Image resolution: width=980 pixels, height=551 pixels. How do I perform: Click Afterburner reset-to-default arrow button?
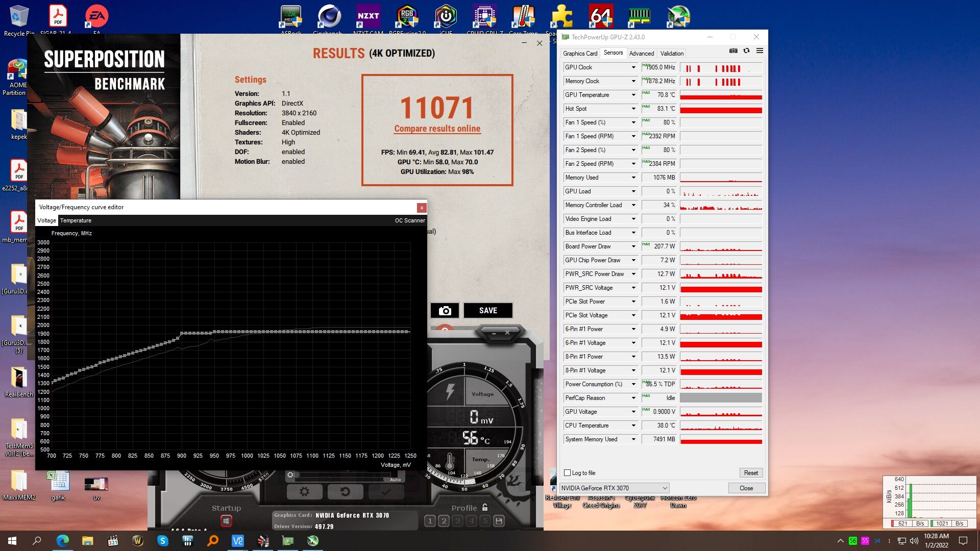pyautogui.click(x=345, y=492)
